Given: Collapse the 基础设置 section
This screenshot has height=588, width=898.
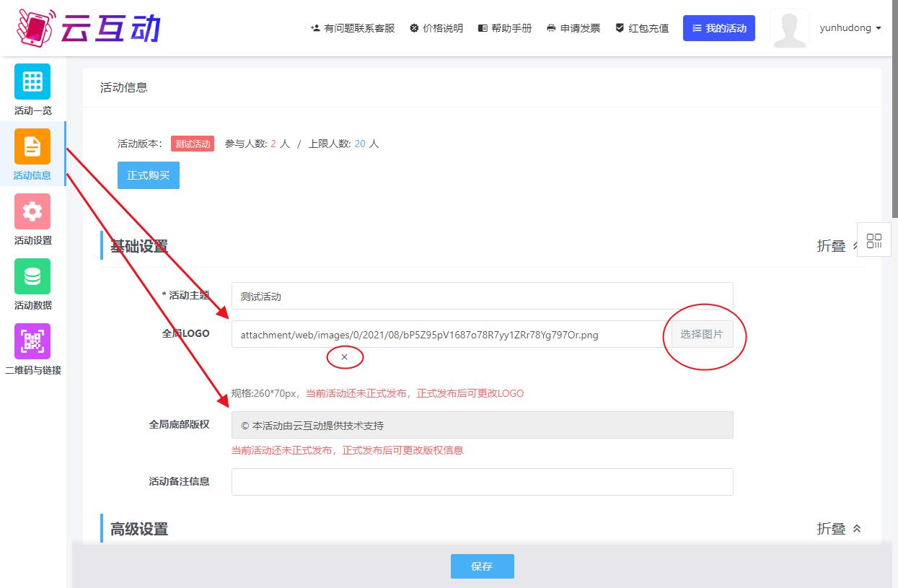Looking at the screenshot, I should 837,246.
